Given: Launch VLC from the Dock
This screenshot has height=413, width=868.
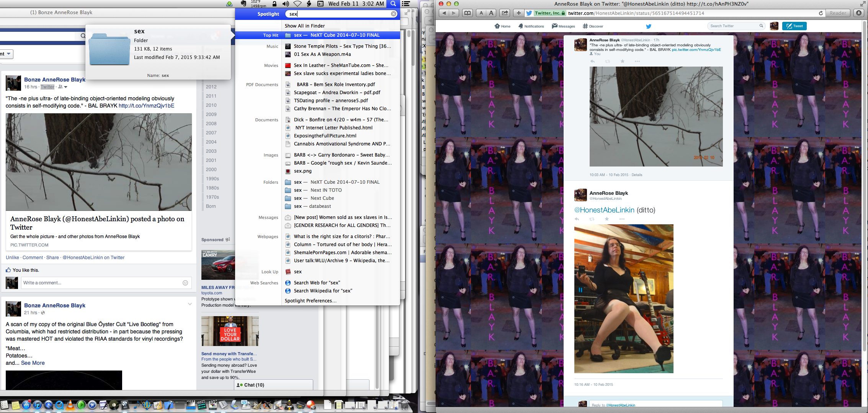Looking at the screenshot, I should pos(70,405).
